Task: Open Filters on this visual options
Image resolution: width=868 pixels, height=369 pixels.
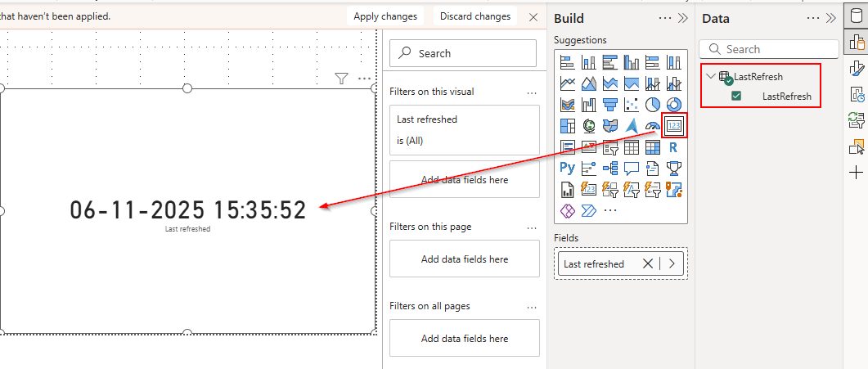Action: point(532,92)
